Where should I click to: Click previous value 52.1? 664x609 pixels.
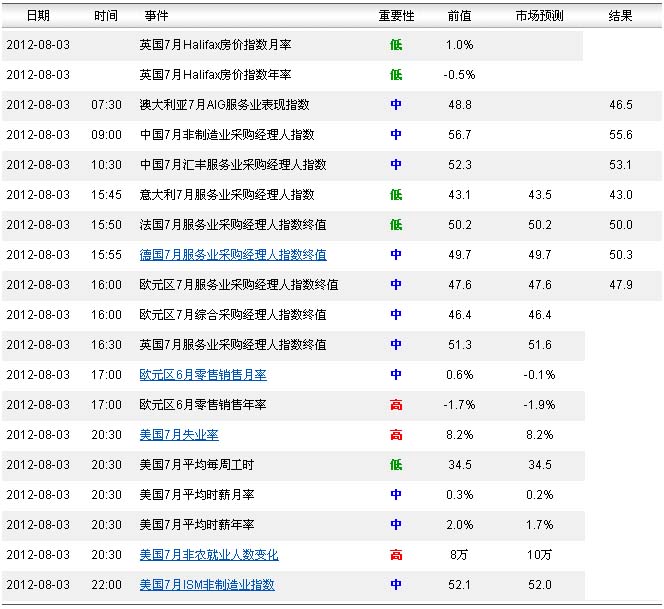coord(459,585)
